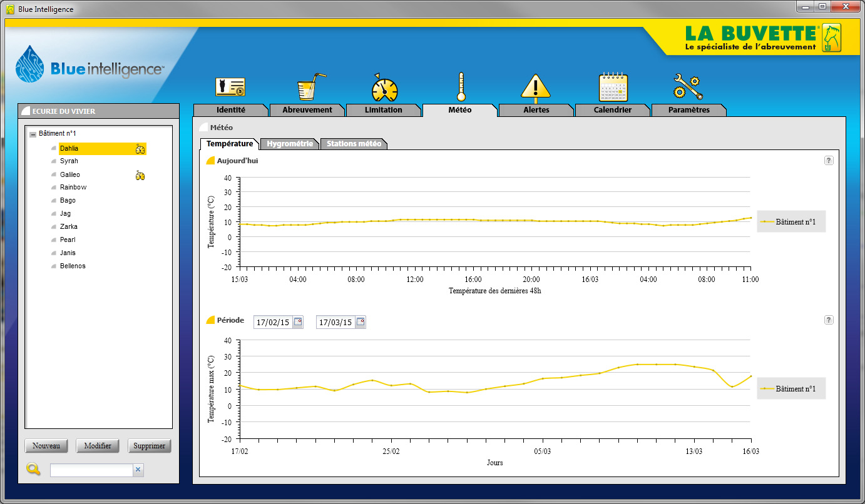The image size is (865, 504).
Task: Select Bellenos in the horse list
Action: [73, 266]
